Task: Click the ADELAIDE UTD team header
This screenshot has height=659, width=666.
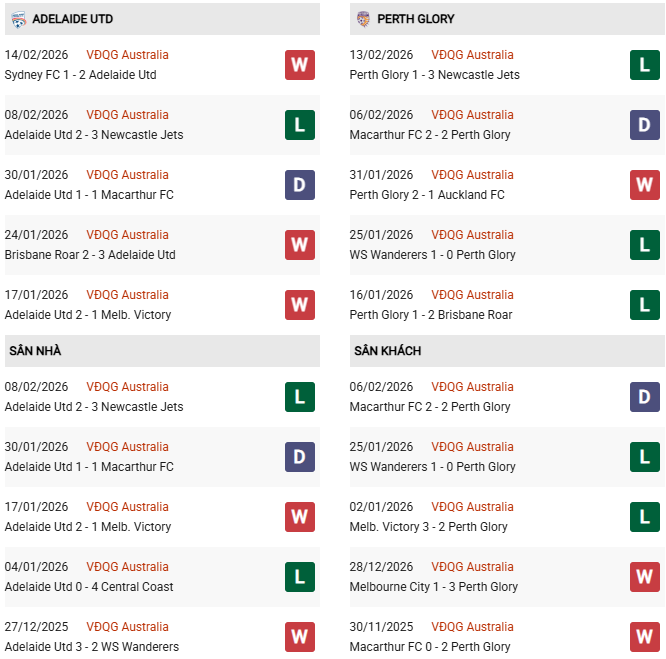Action: [72, 19]
